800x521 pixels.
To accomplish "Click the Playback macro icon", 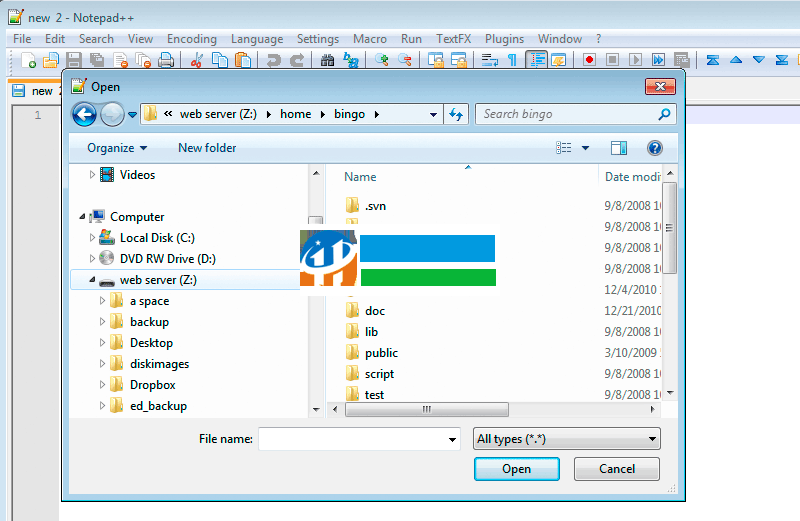I will 635,60.
